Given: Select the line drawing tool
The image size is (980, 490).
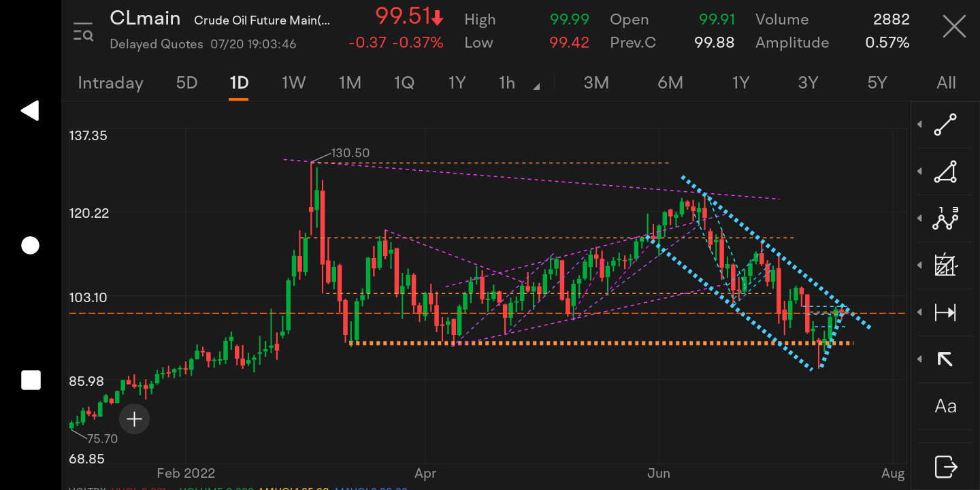Looking at the screenshot, I should 945,125.
